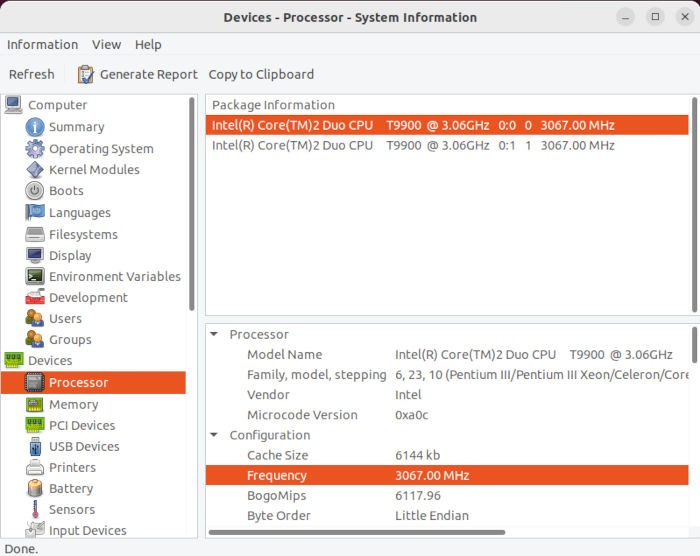Collapse the Configuration details section
Viewport: 700px width, 556px height.
[x=214, y=435]
